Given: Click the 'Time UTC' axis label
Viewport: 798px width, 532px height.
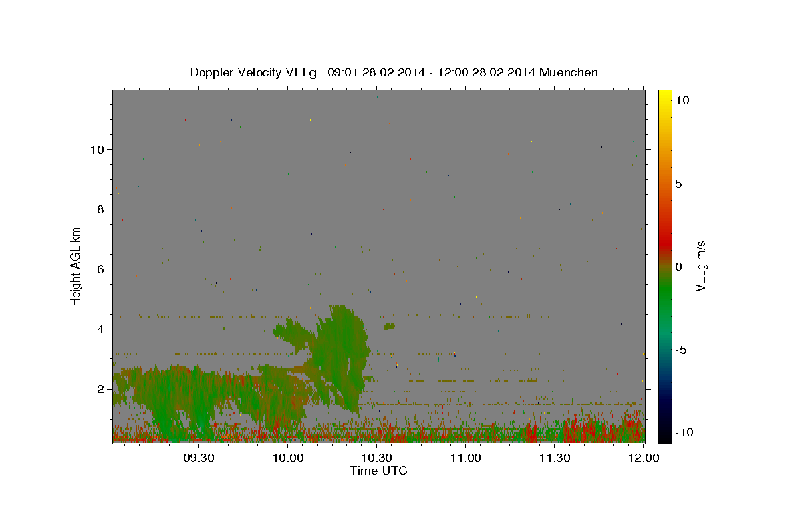Looking at the screenshot, I should coord(378,471).
